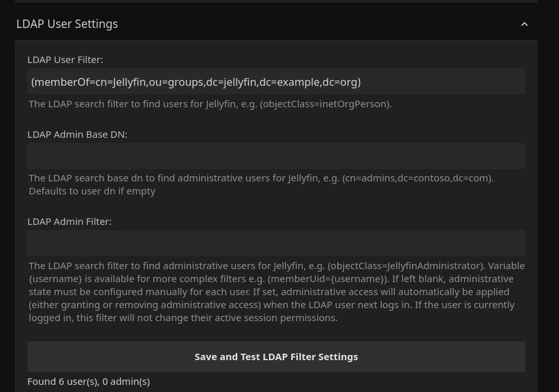The image size is (559, 392).
Task: Click inside the LDAP Admin Base DN field
Action: 276,156
